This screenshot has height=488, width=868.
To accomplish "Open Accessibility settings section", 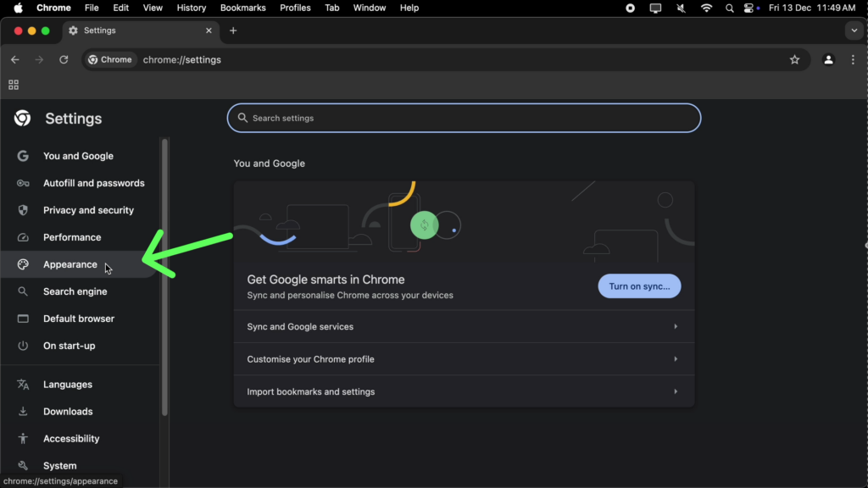I will (x=79, y=439).
